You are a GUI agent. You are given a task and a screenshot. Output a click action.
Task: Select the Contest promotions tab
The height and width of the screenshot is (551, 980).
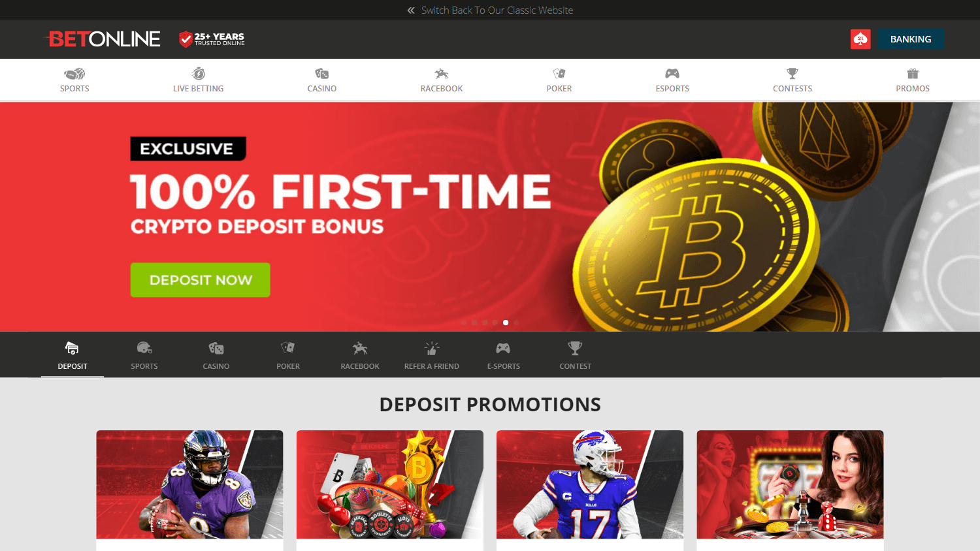[x=576, y=355]
